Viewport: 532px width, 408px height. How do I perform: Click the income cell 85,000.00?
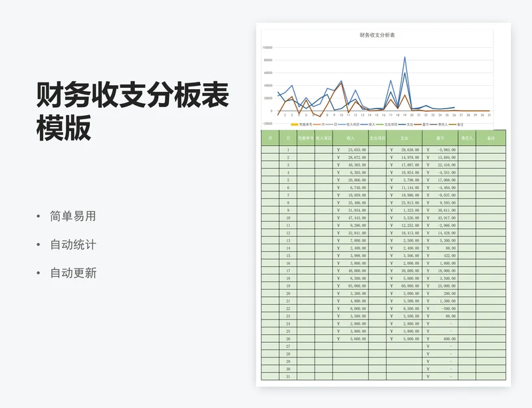click(x=350, y=286)
